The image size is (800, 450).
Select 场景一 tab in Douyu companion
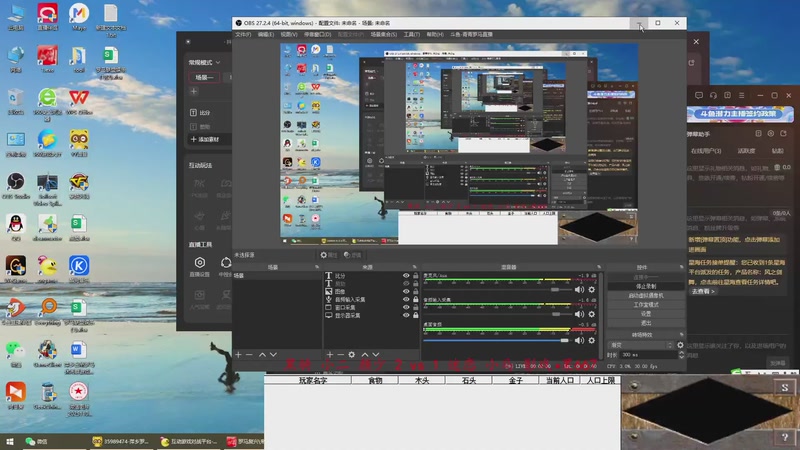(205, 78)
